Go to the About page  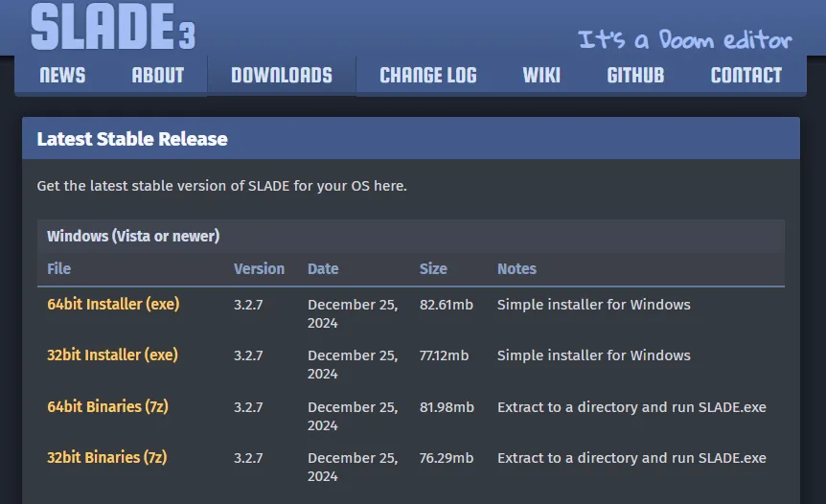(157, 76)
